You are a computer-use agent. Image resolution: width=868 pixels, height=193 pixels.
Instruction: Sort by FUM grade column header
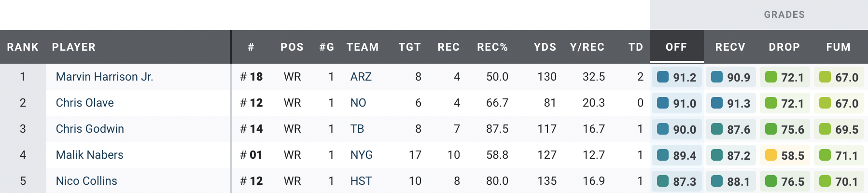[838, 47]
